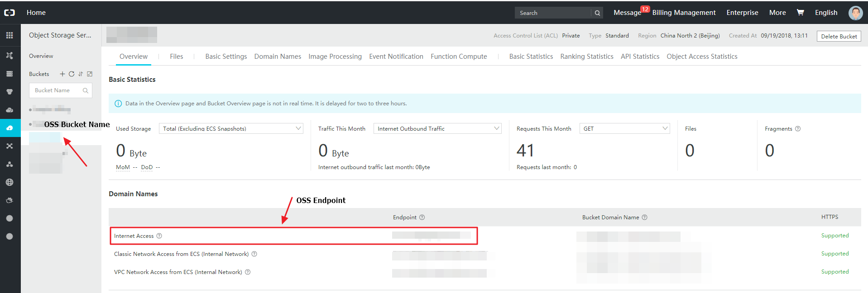
Task: Open the Basic Settings tab
Action: (x=226, y=57)
